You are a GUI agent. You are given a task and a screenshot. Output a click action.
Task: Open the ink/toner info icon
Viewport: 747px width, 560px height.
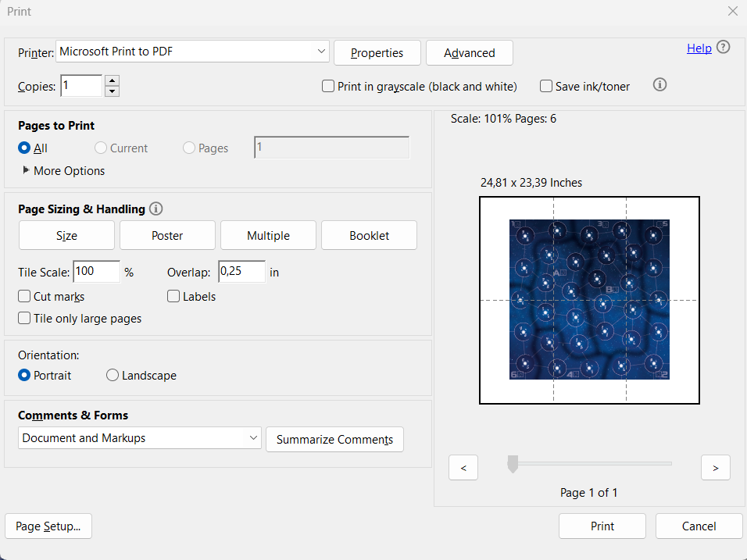tap(659, 85)
